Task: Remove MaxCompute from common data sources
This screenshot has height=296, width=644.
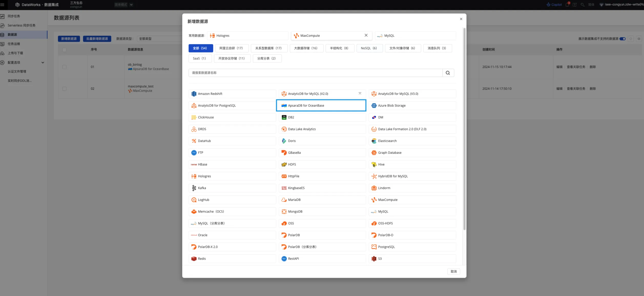Action: [x=366, y=35]
